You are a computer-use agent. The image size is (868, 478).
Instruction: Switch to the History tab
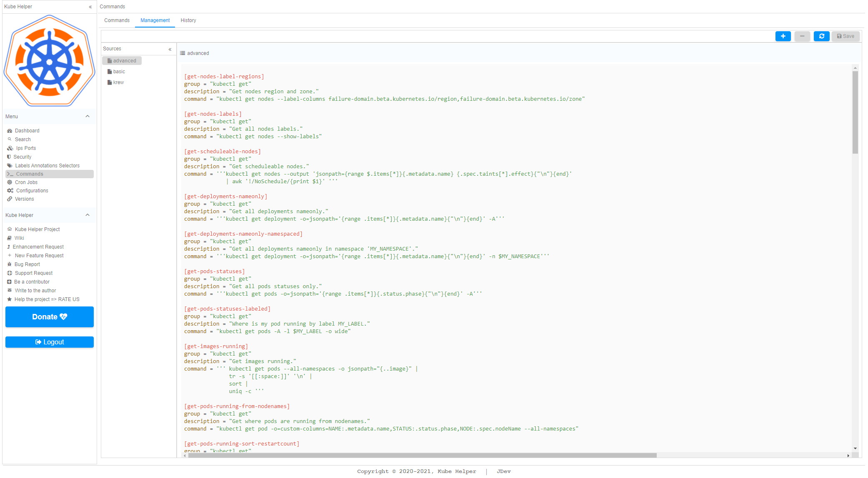tap(188, 20)
